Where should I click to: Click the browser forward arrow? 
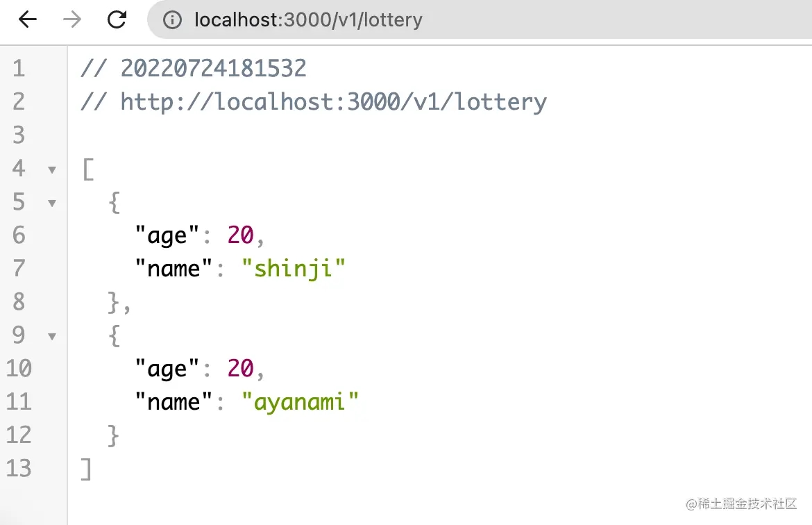[x=71, y=19]
